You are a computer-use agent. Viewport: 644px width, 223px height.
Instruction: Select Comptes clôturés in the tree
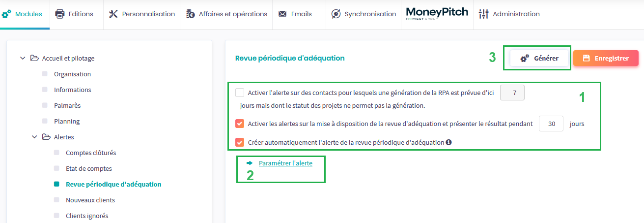pyautogui.click(x=91, y=153)
